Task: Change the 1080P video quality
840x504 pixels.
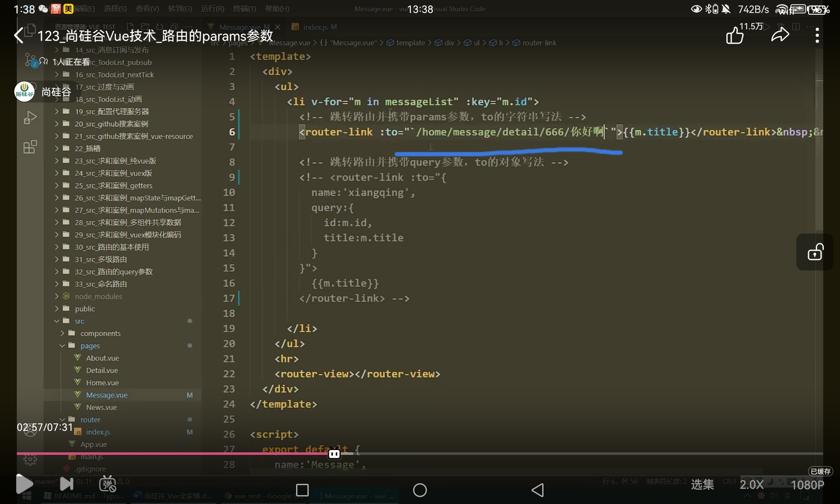Action: click(x=807, y=485)
